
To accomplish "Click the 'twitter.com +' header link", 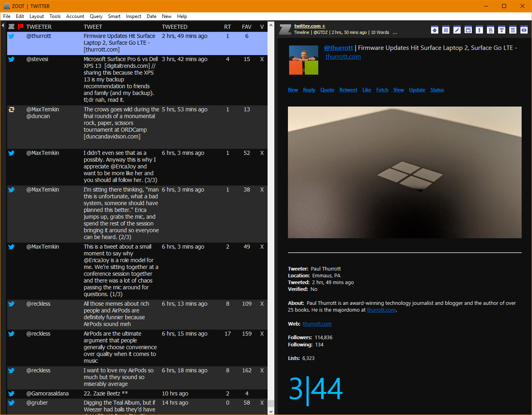I will [309, 26].
